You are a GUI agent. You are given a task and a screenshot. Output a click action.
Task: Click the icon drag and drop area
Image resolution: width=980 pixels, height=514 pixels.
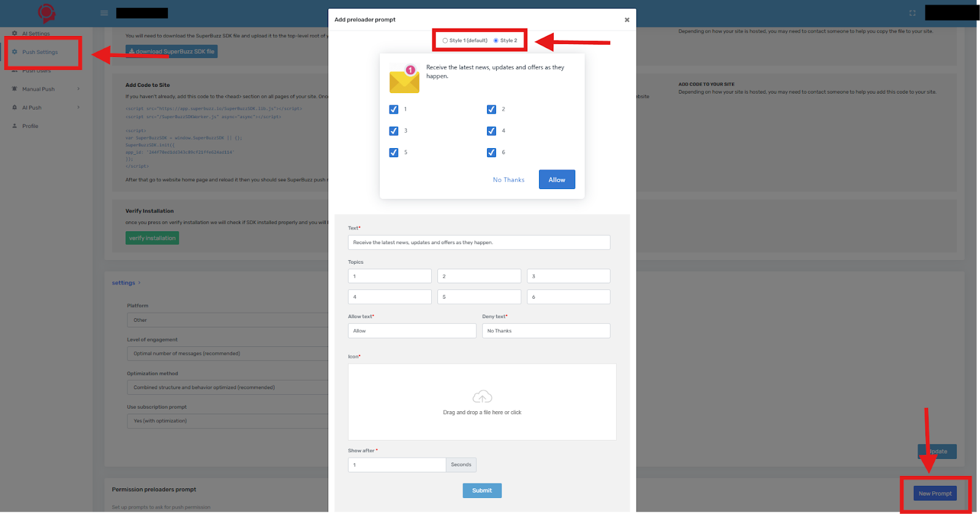(x=482, y=402)
